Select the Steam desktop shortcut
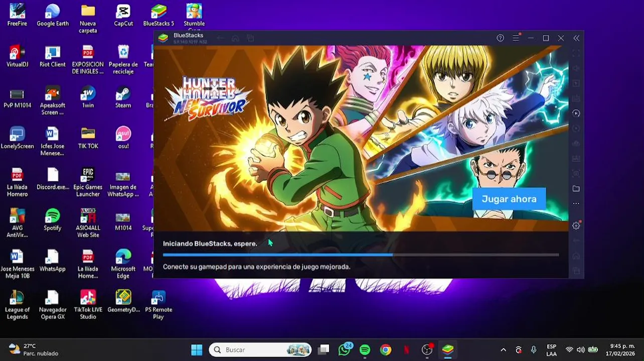Viewport: 644px width, 361px height. tap(123, 97)
